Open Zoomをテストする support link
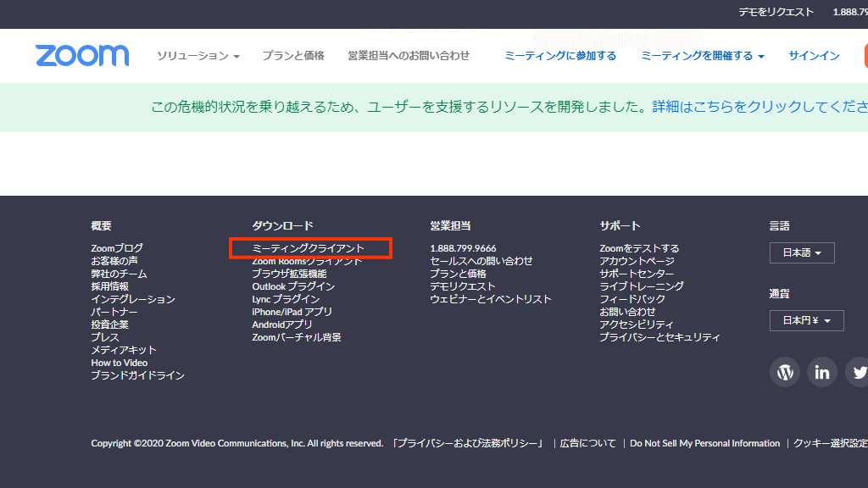The height and width of the screenshot is (488, 868). (x=639, y=248)
